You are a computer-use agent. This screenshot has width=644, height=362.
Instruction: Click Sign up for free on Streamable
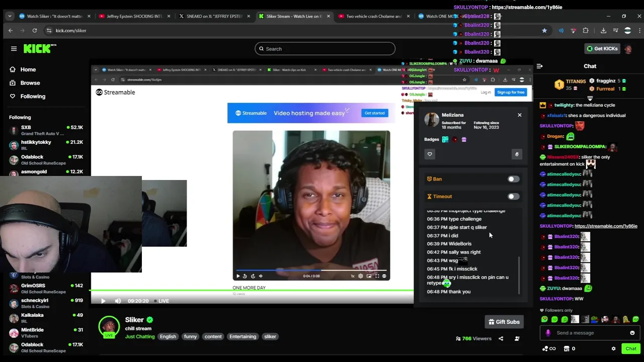click(511, 93)
